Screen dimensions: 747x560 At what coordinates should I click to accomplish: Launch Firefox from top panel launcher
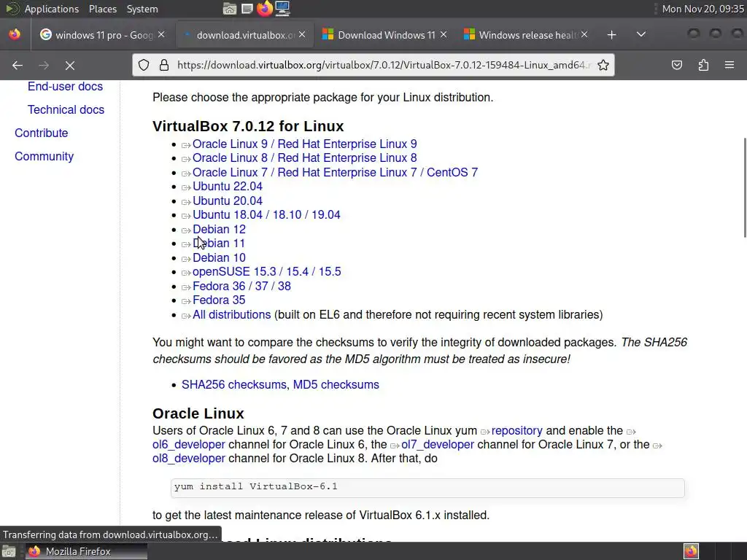[264, 9]
